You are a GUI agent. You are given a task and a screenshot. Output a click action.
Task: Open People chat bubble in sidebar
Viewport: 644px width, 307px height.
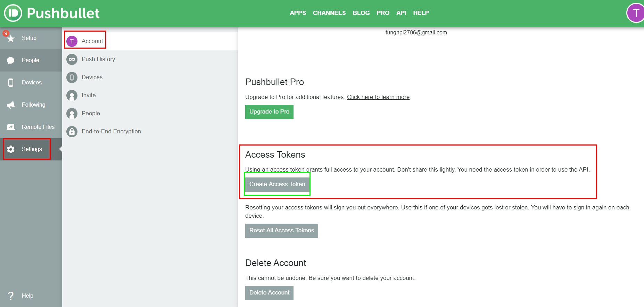click(31, 60)
